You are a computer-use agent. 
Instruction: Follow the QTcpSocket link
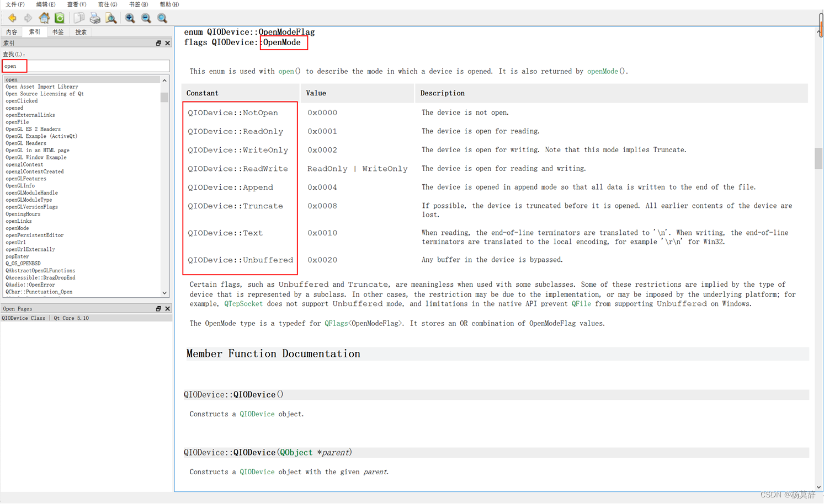pos(243,304)
